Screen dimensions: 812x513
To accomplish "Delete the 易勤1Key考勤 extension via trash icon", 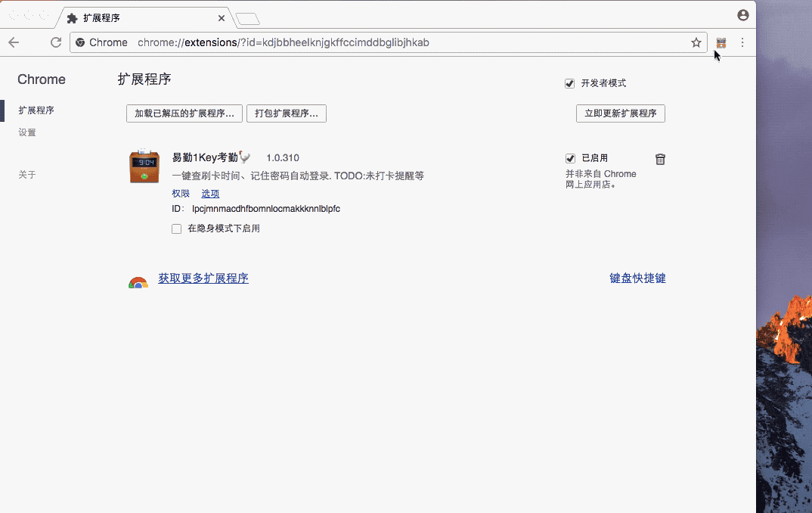I will tap(660, 159).
